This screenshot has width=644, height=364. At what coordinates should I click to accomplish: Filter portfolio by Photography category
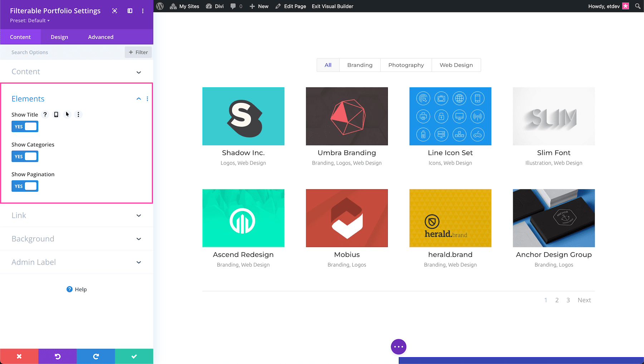pyautogui.click(x=406, y=65)
